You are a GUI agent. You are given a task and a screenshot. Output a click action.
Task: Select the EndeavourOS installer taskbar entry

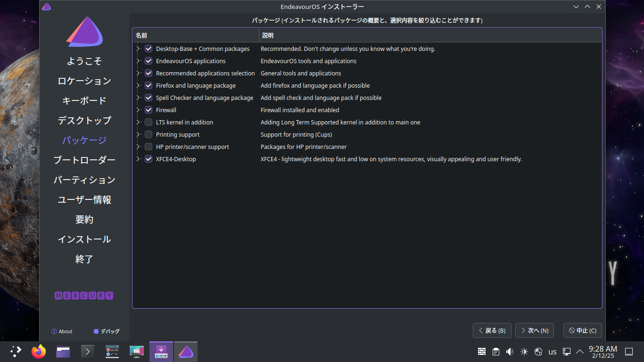pyautogui.click(x=186, y=351)
